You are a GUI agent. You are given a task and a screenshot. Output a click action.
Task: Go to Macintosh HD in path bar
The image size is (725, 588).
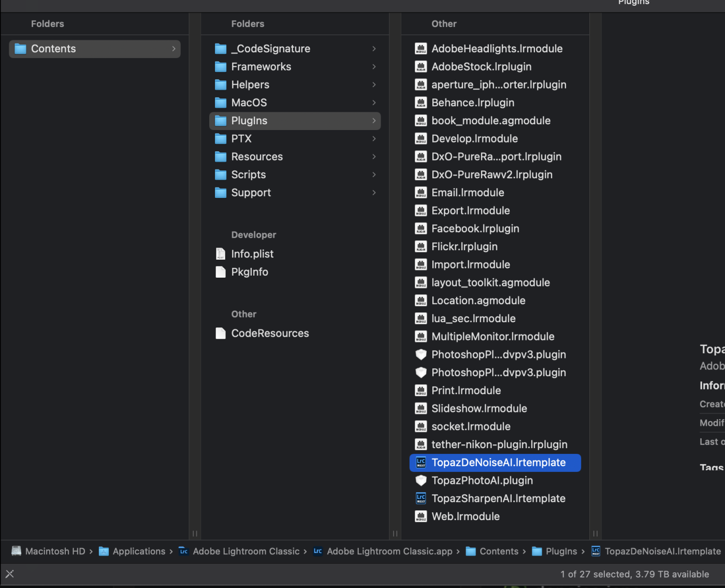point(48,551)
